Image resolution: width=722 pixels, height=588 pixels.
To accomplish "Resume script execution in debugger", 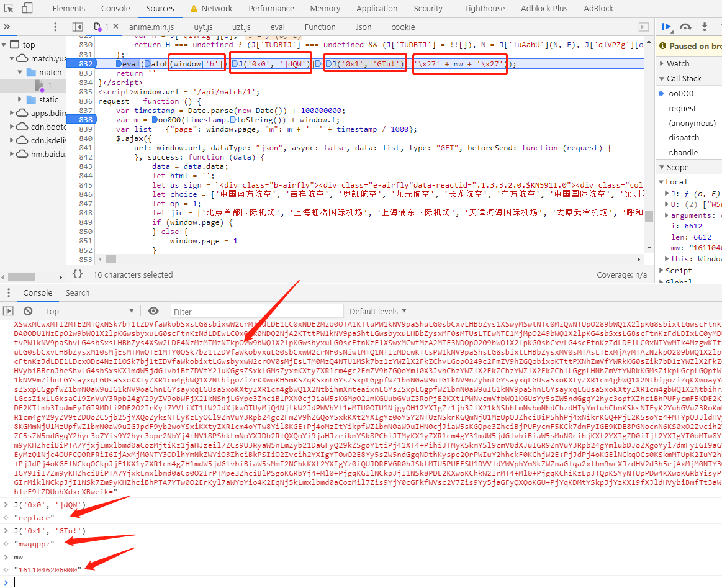I will [667, 27].
